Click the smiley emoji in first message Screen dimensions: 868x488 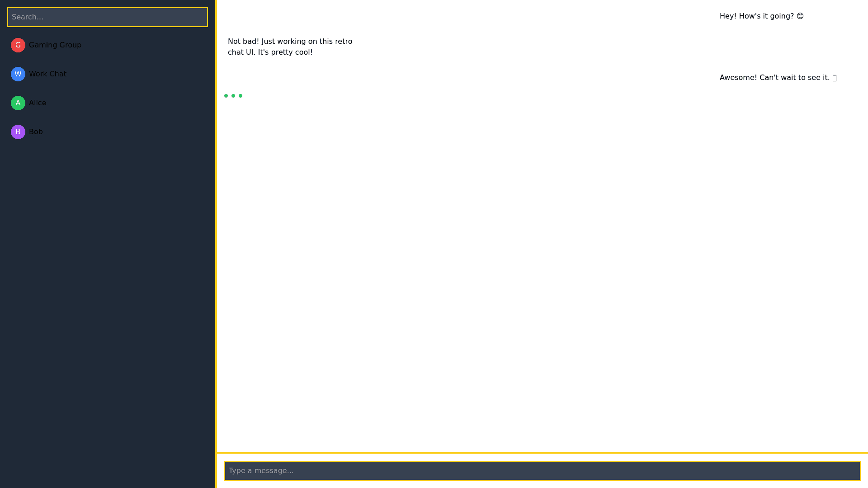coord(800,16)
